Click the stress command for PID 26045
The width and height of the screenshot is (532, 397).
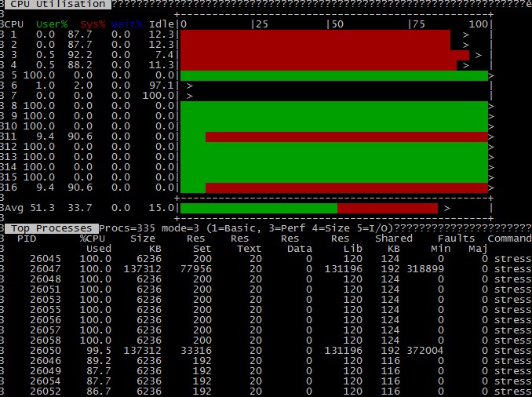pos(512,259)
